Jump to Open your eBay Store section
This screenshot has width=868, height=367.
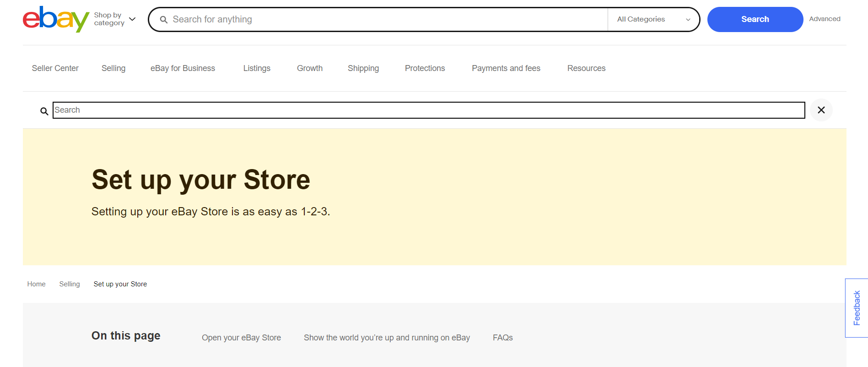241,338
